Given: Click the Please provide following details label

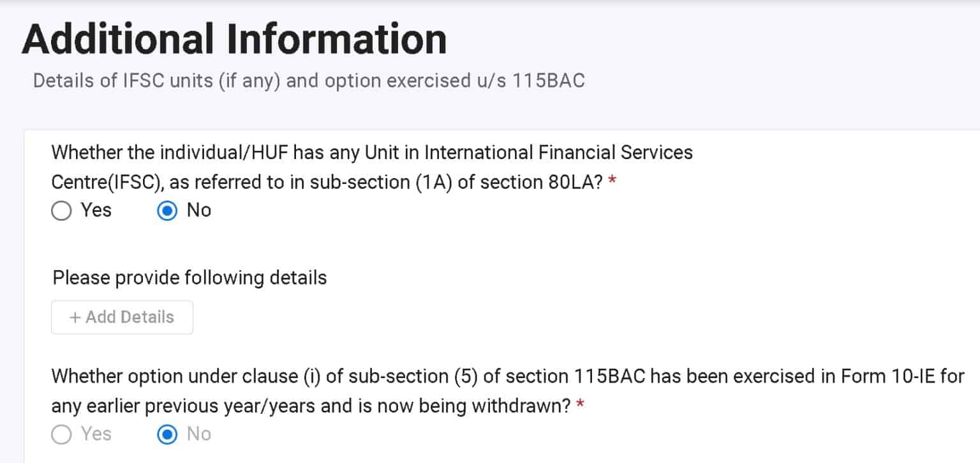Looking at the screenshot, I should click(x=189, y=278).
